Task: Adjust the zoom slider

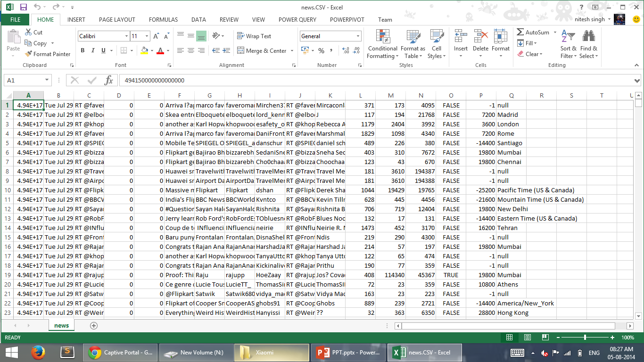Action: 585,337
